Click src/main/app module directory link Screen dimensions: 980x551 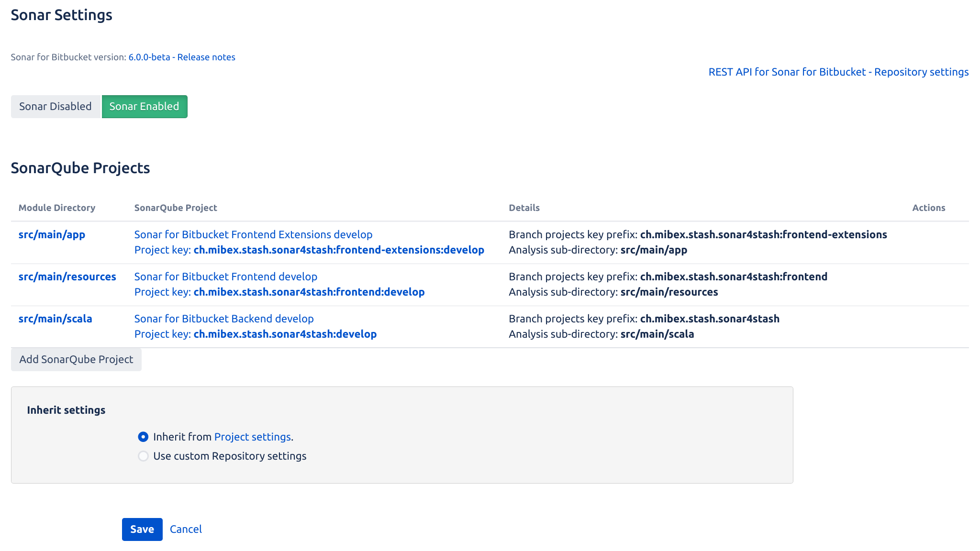click(x=52, y=234)
